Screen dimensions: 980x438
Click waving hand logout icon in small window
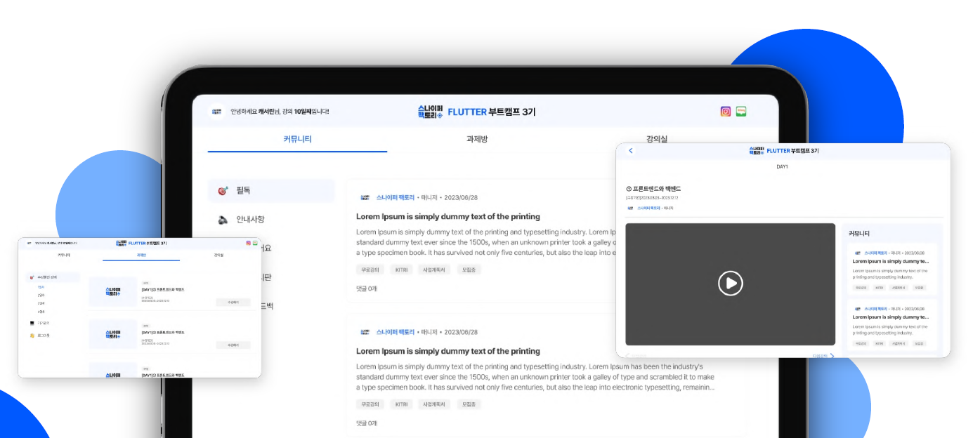(32, 336)
